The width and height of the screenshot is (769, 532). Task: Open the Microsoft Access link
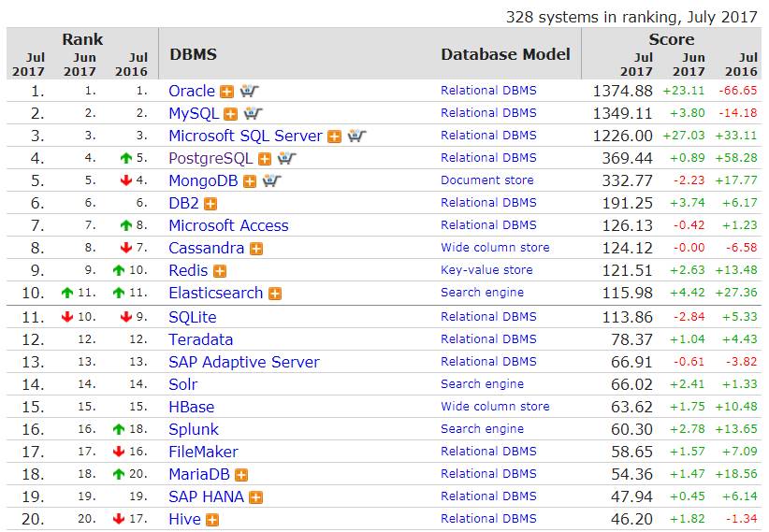[228, 225]
